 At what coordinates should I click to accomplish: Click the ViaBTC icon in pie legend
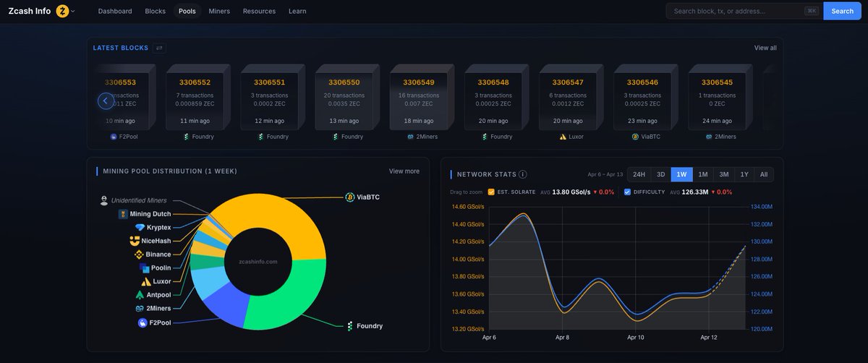point(350,197)
